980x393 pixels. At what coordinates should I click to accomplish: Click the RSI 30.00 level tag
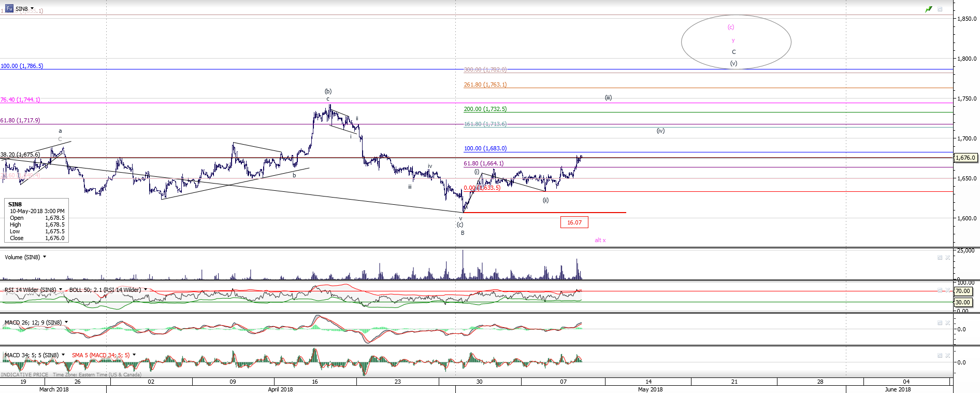point(963,302)
